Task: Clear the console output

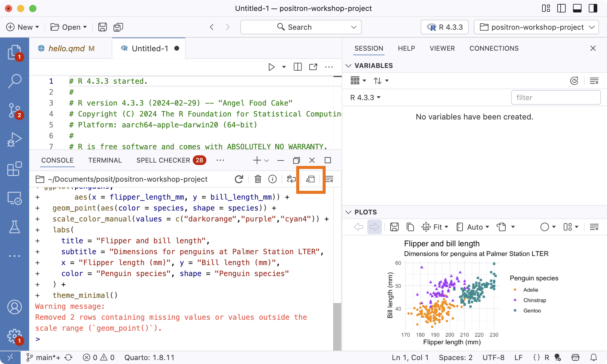Action: click(x=329, y=179)
